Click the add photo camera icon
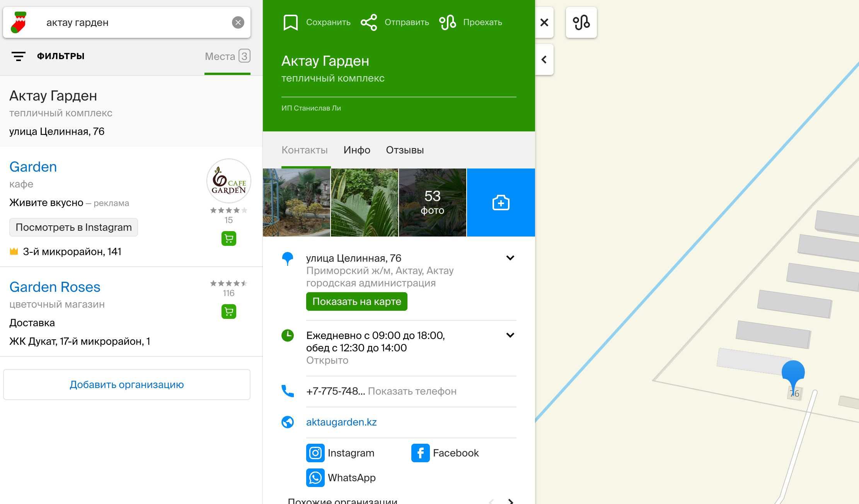 501,203
